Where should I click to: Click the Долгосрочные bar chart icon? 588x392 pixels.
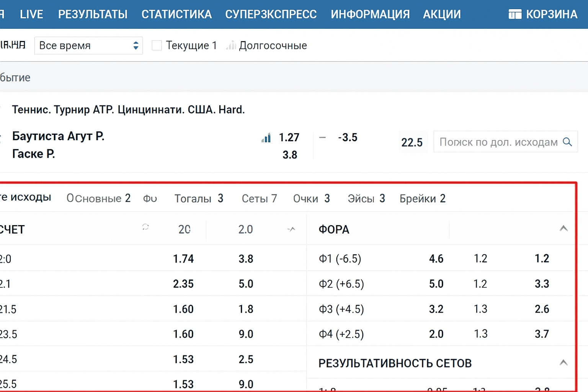[230, 46]
